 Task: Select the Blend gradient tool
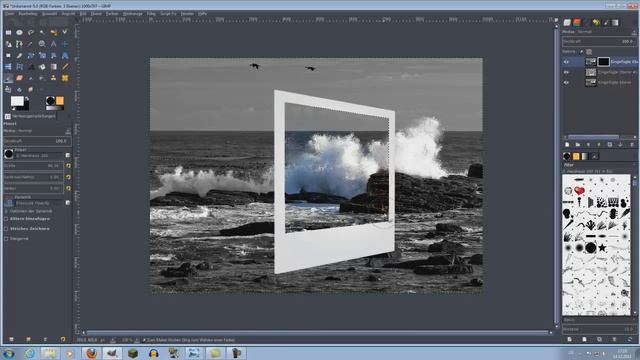click(x=53, y=67)
